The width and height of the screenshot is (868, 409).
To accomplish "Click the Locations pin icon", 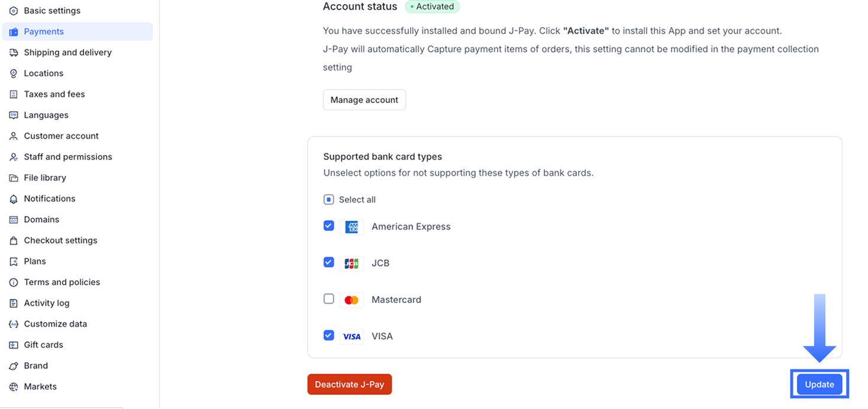I will tap(14, 73).
